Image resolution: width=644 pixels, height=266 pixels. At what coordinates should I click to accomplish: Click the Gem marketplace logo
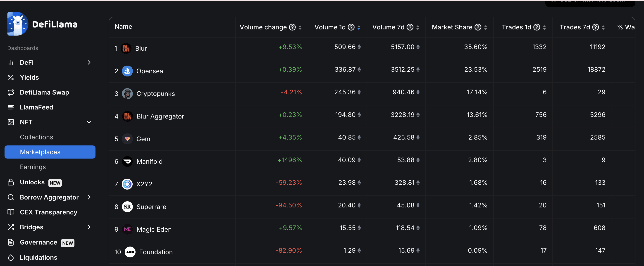click(x=127, y=139)
